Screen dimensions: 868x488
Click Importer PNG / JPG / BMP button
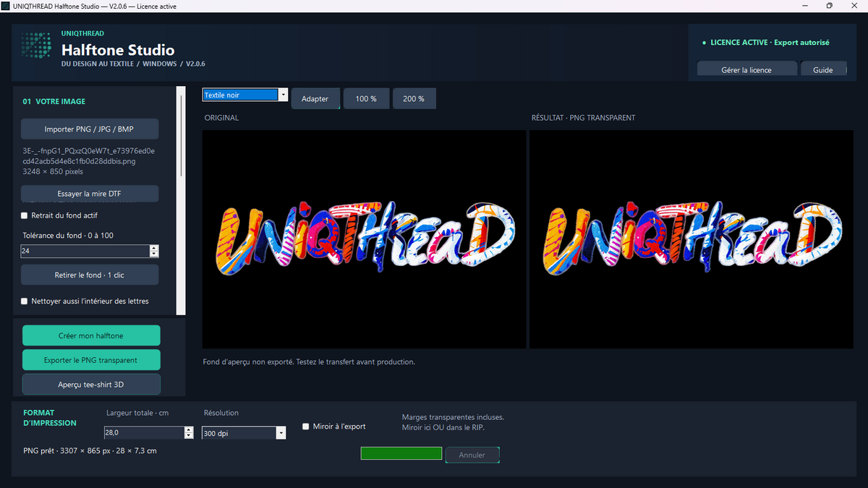pyautogui.click(x=90, y=129)
